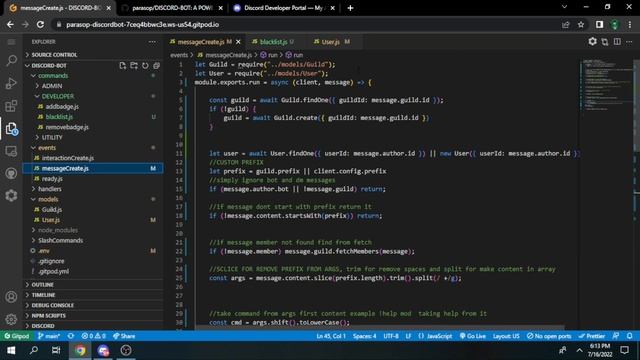Open the GitHub view in activity bar

(11, 173)
